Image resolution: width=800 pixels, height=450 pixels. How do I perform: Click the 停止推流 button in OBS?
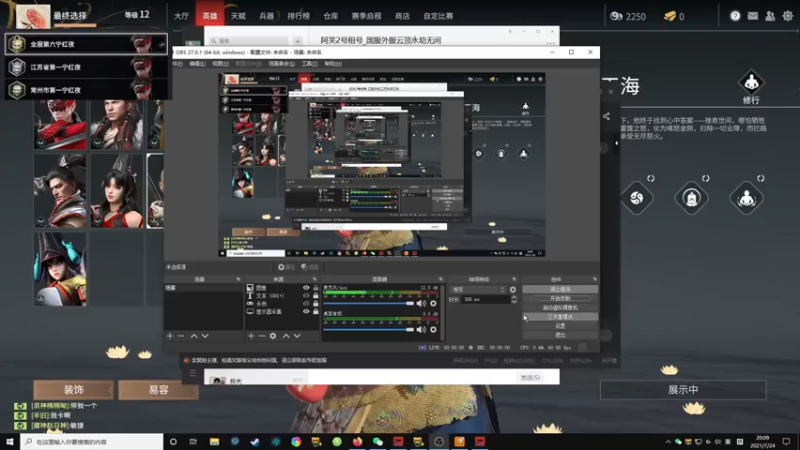point(560,289)
